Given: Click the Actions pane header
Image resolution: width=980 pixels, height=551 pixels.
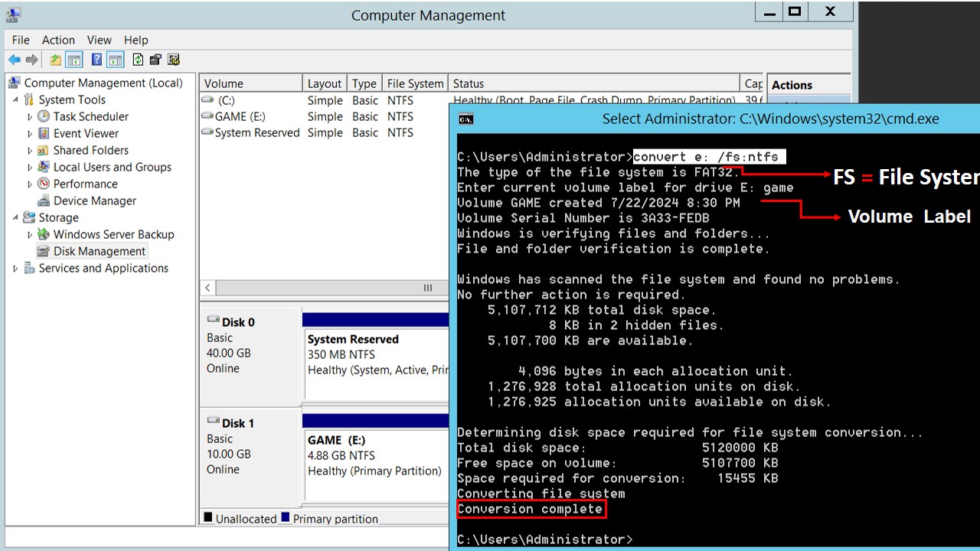Looking at the screenshot, I should tap(808, 85).
